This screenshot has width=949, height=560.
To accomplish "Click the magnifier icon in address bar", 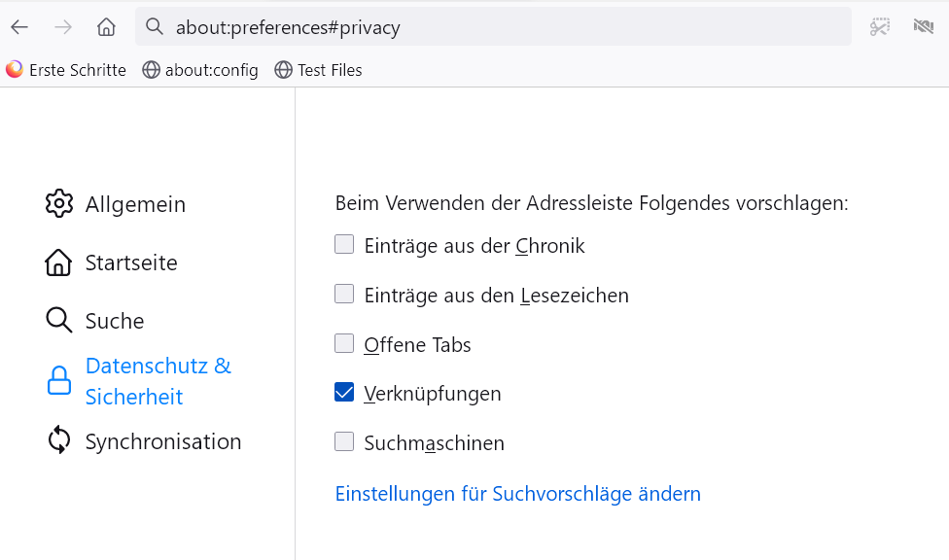I will pos(154,27).
